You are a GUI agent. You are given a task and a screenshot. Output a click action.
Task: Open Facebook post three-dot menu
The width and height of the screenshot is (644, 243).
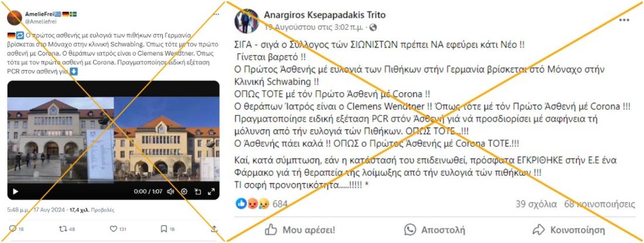tap(624, 20)
